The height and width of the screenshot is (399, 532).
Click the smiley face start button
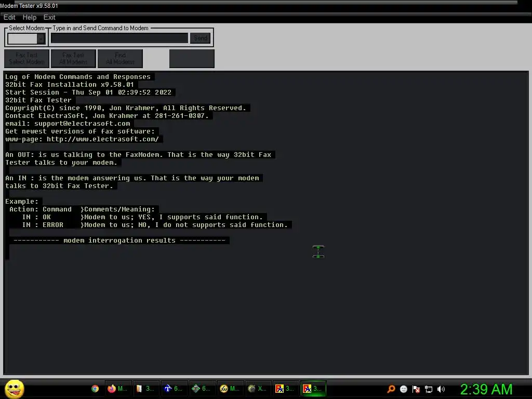(x=14, y=389)
